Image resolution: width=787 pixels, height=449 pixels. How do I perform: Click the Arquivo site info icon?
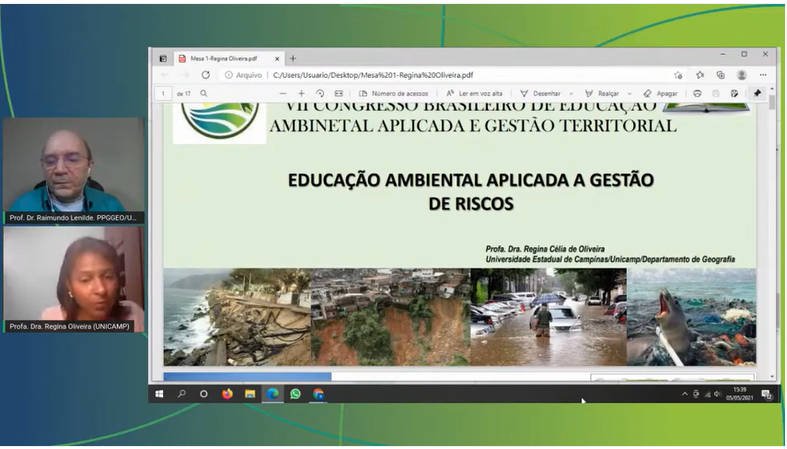point(229,75)
